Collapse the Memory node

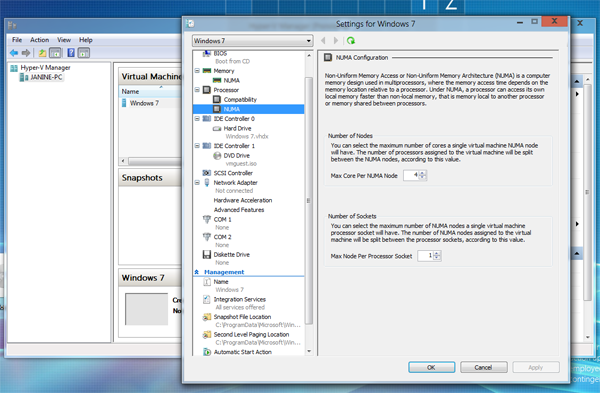pyautogui.click(x=197, y=71)
